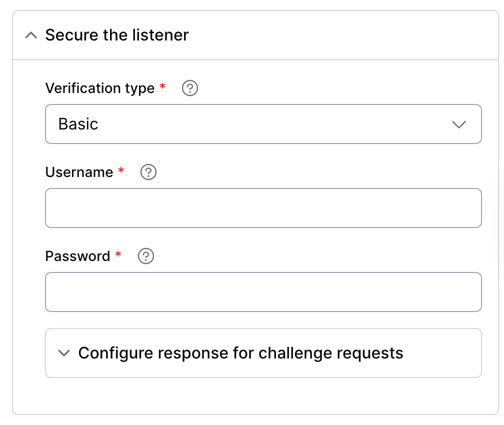Image resolution: width=504 pixels, height=425 pixels.
Task: Collapse the Secure the listener chevron
Action: click(x=31, y=35)
